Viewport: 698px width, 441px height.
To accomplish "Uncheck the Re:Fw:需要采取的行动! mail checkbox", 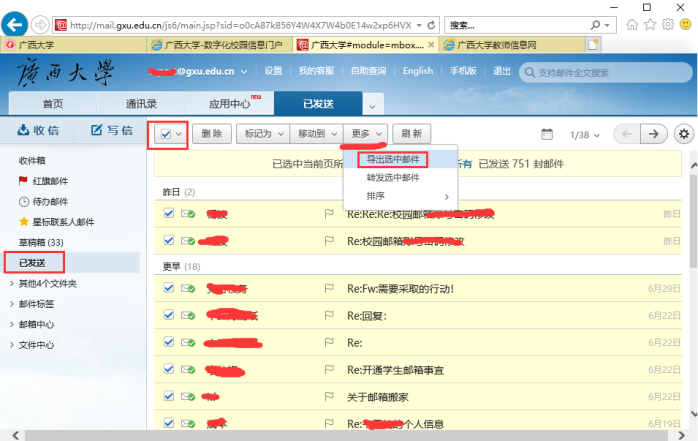I will [169, 288].
